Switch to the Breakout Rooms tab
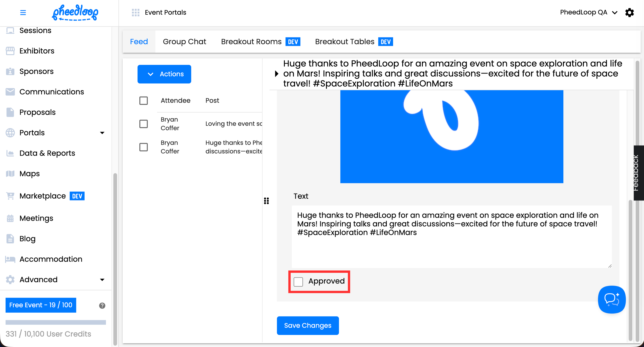The width and height of the screenshot is (644, 347). 251,42
